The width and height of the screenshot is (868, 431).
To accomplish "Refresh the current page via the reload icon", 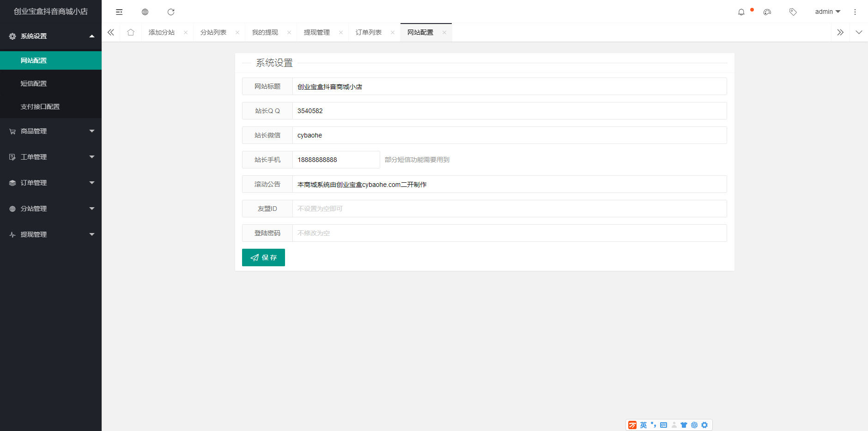I will [171, 12].
